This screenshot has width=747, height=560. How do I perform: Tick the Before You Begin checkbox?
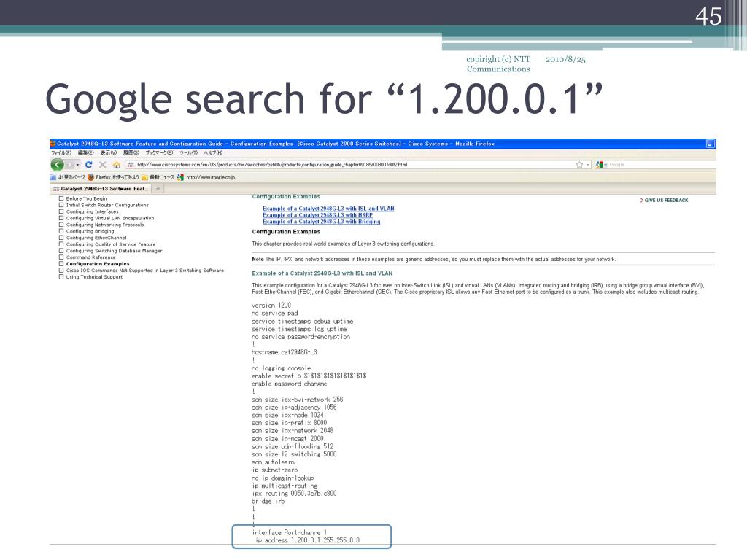pos(61,198)
